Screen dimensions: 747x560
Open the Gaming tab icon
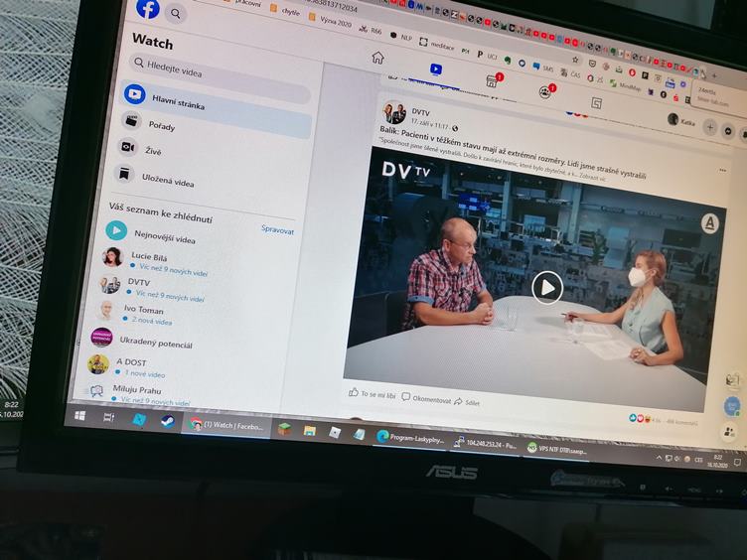pyautogui.click(x=596, y=102)
